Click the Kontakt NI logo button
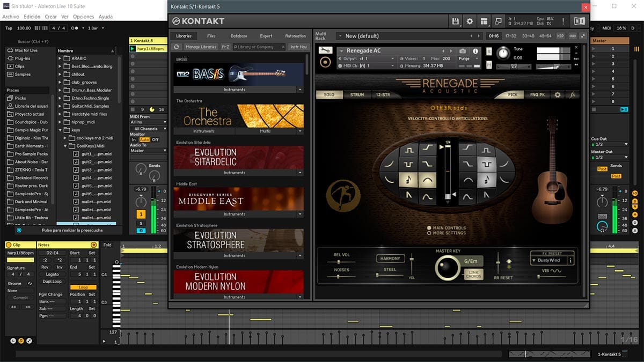Viewport: 644px width, 362px height. 579,21
